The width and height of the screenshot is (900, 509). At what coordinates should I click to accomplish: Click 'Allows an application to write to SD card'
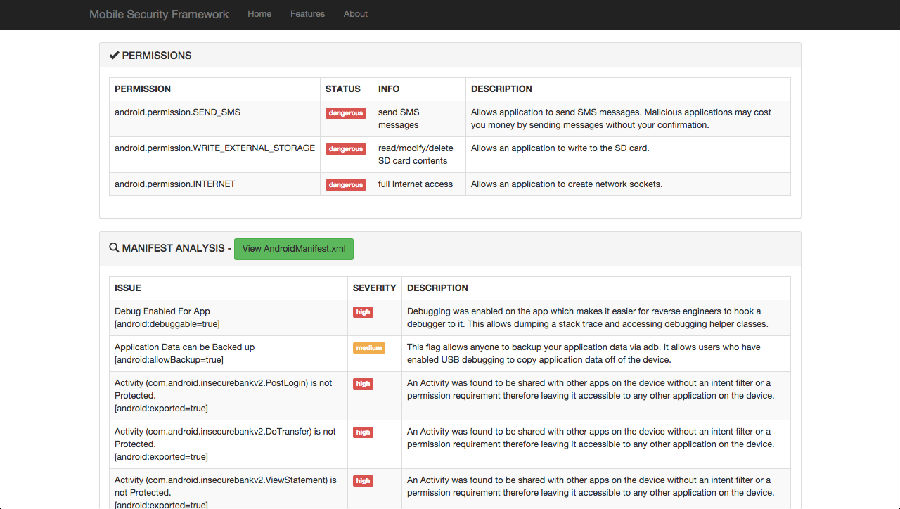560,148
